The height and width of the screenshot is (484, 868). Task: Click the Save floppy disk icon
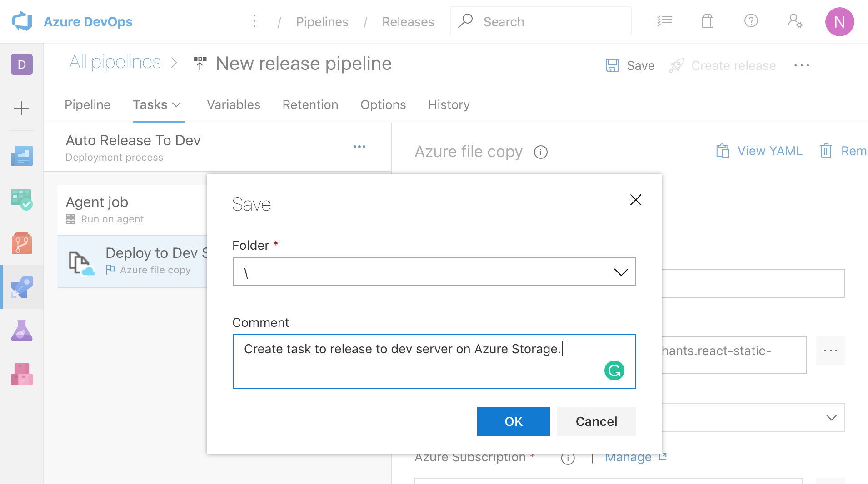click(612, 65)
